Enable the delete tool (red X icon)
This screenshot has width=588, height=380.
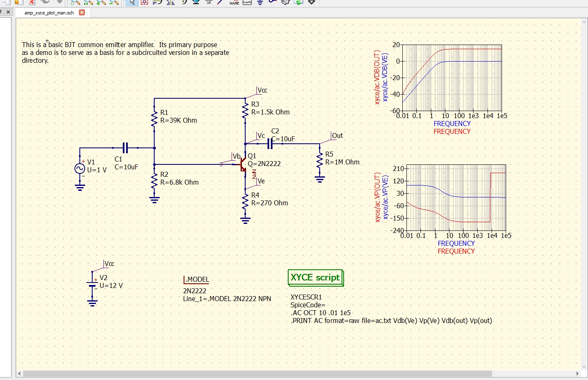pyautogui.click(x=32, y=3)
